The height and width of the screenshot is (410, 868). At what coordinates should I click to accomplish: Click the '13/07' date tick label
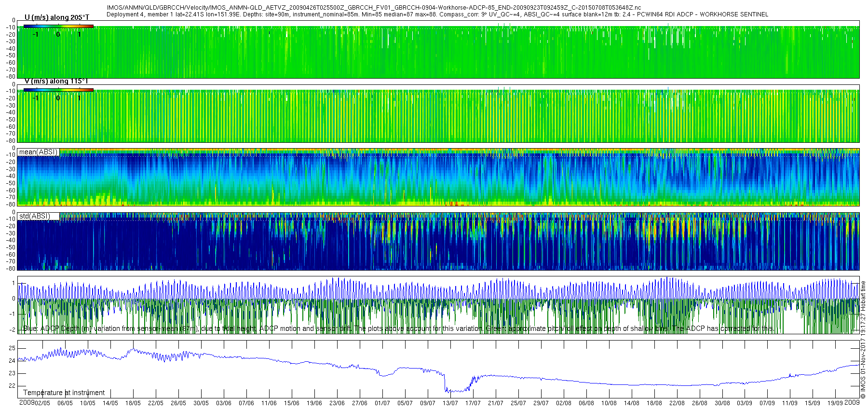tap(450, 403)
